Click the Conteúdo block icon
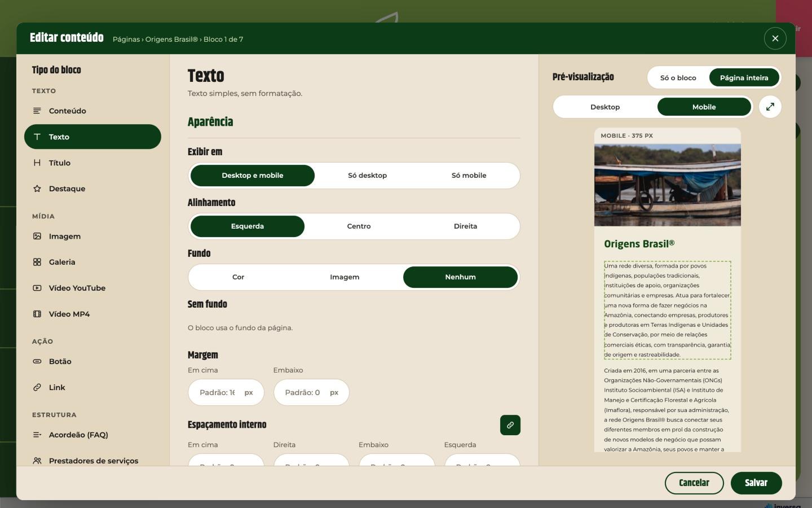 pos(37,111)
